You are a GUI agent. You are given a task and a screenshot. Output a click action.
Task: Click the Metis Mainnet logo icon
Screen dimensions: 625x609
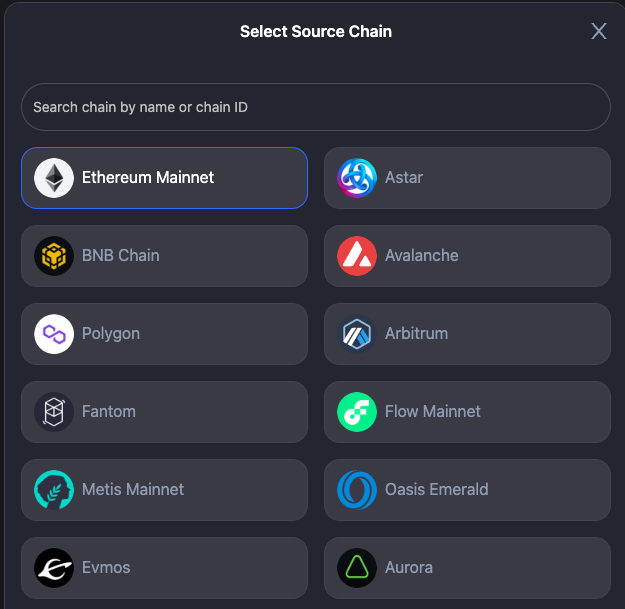[54, 490]
